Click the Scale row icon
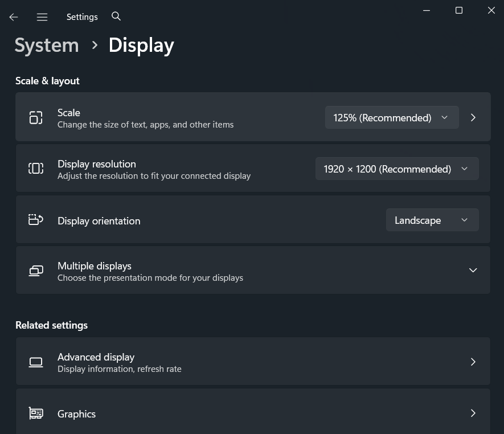 36,118
